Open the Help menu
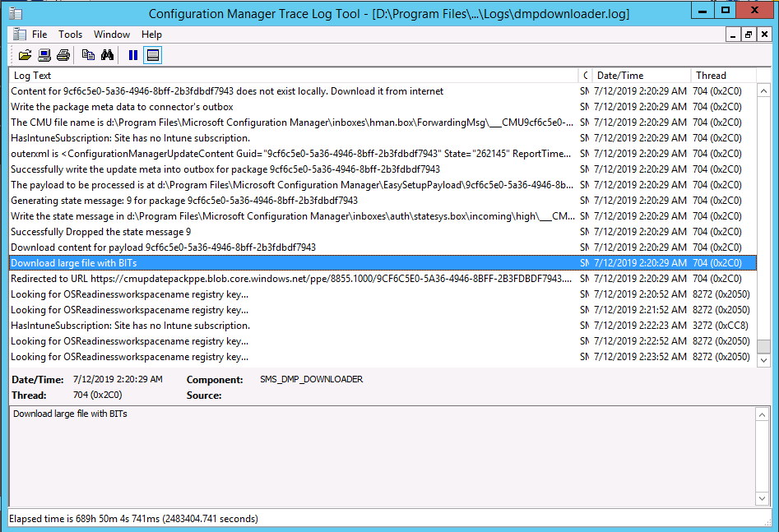 coord(151,35)
